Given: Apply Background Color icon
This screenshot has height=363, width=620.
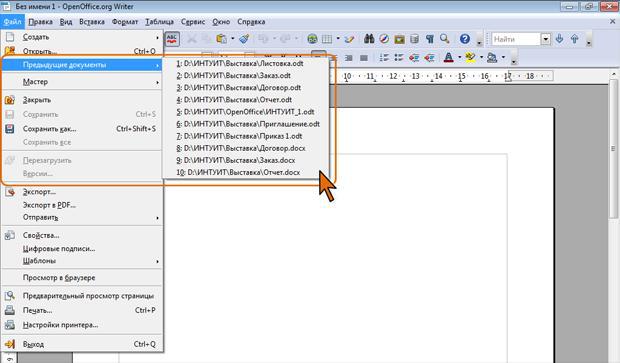Looking at the screenshot, I should [492, 58].
